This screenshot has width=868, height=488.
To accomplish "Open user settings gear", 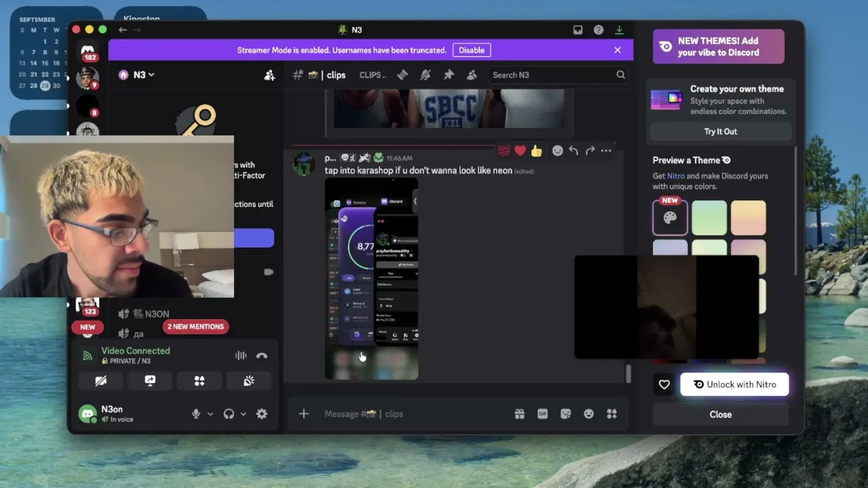I will point(262,414).
